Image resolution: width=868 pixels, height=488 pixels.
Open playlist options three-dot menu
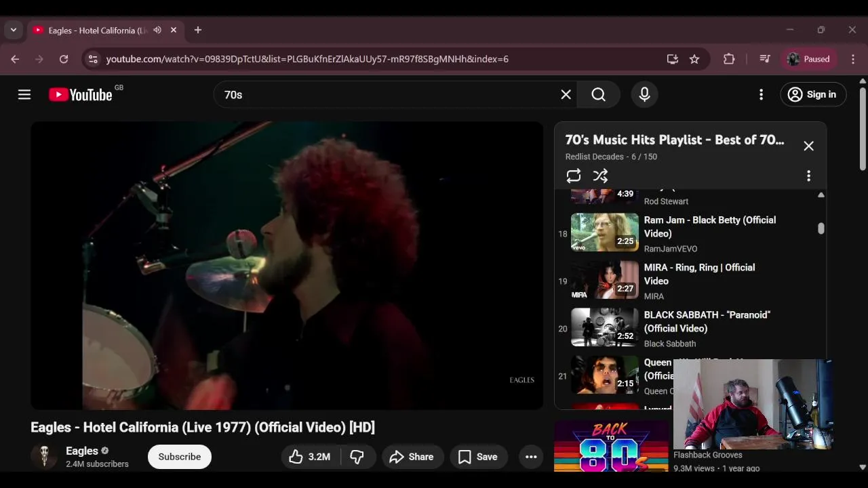[808, 176]
